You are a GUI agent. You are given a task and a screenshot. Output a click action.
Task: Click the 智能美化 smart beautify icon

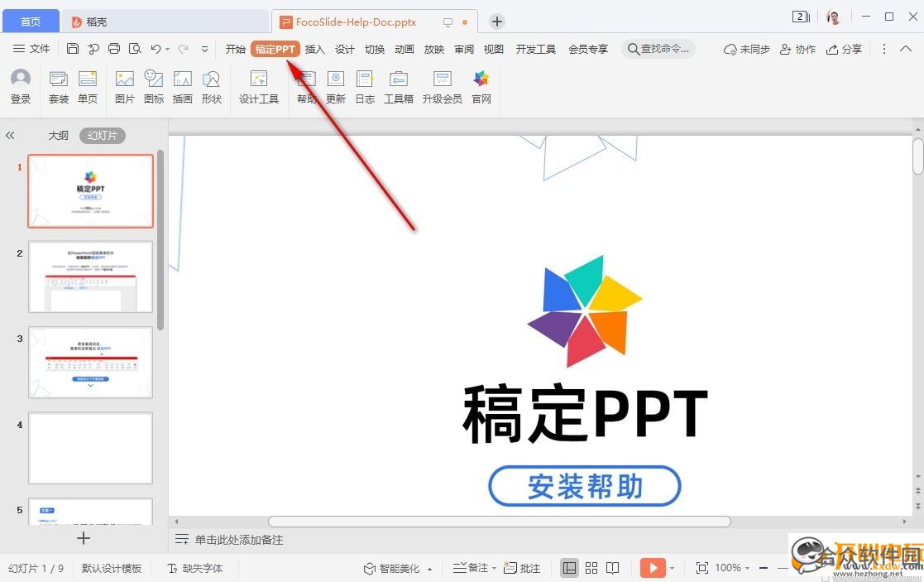(x=391, y=568)
